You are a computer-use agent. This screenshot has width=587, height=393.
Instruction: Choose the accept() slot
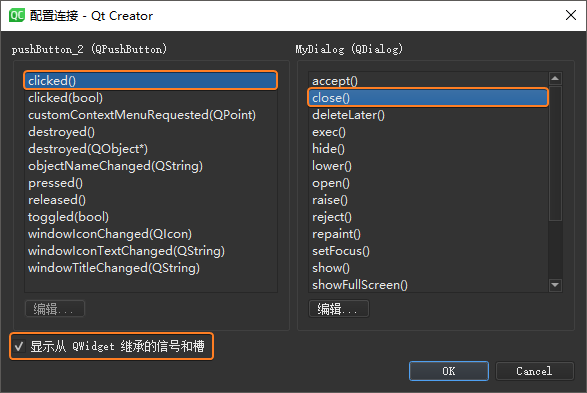tap(428, 80)
